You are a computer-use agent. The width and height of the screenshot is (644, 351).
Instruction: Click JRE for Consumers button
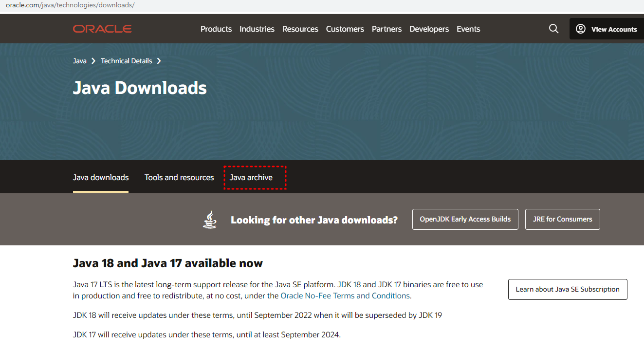pyautogui.click(x=563, y=219)
